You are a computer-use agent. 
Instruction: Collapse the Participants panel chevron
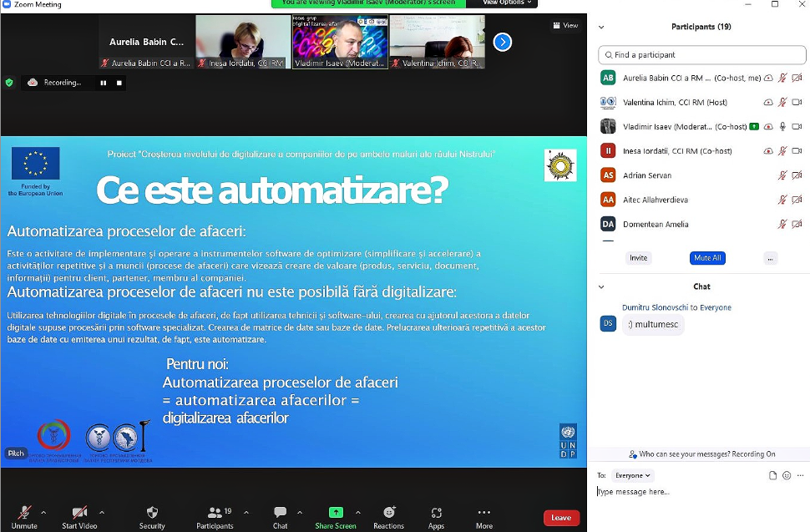pos(601,27)
